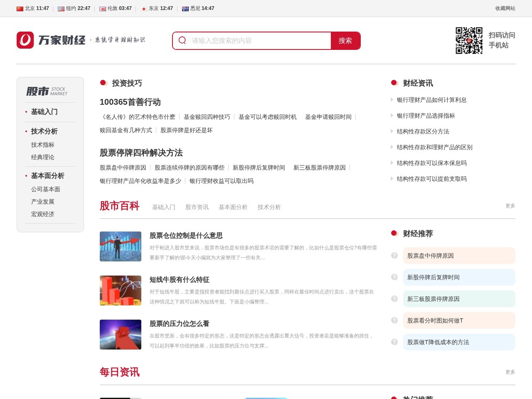The width and height of the screenshot is (532, 399).
Task: Switch to 基本面分析 tab in 股市百科
Action: pos(233,207)
